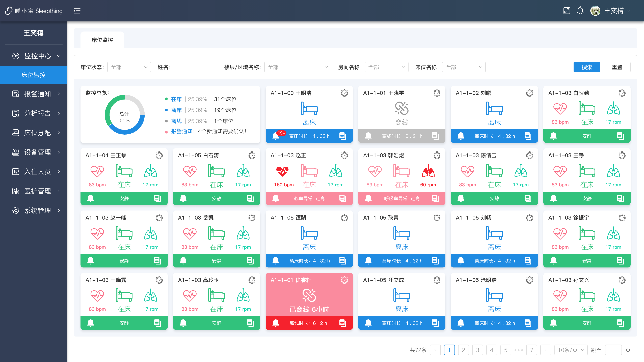The image size is (644, 362).
Task: Open notifications via the bell in the header
Action: coord(580,11)
